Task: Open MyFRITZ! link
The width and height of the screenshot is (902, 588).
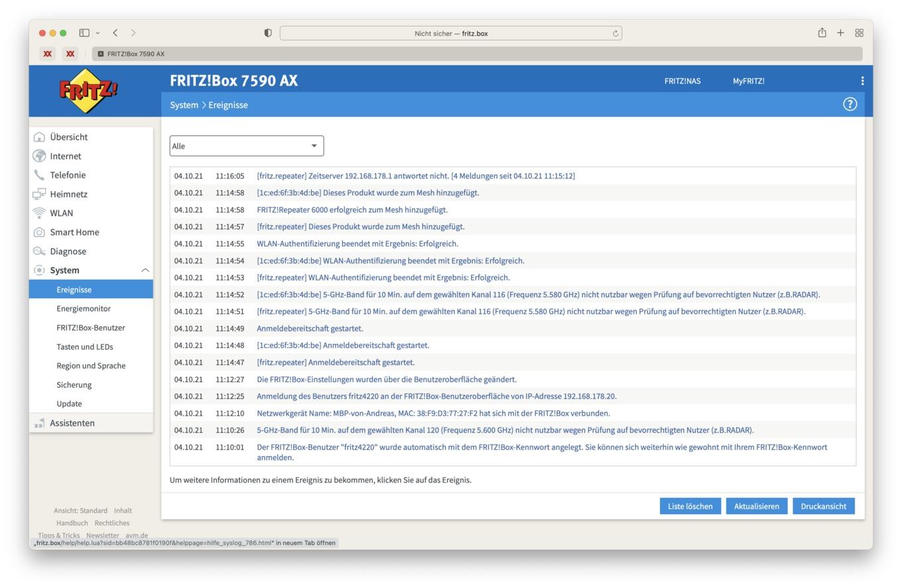Action: [x=749, y=81]
